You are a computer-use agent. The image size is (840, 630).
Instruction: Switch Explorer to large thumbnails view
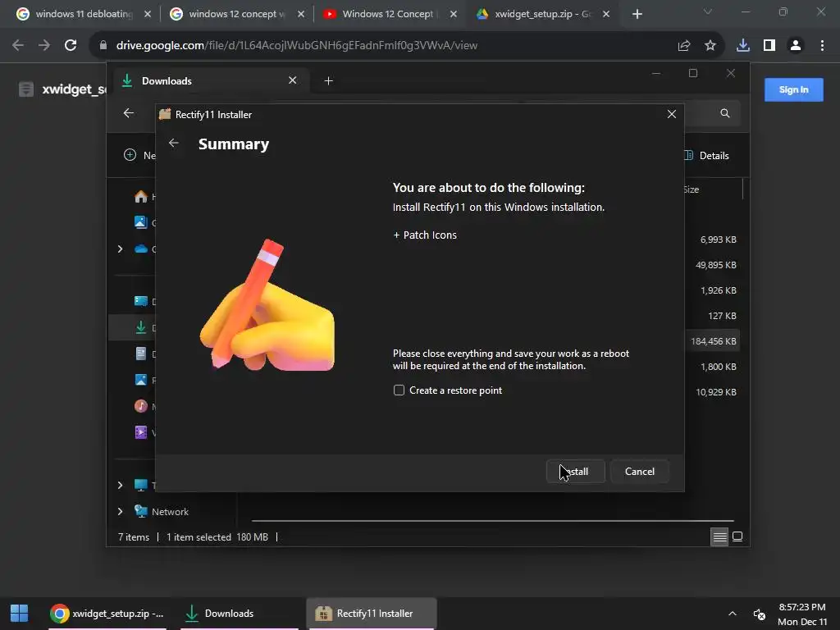(737, 536)
